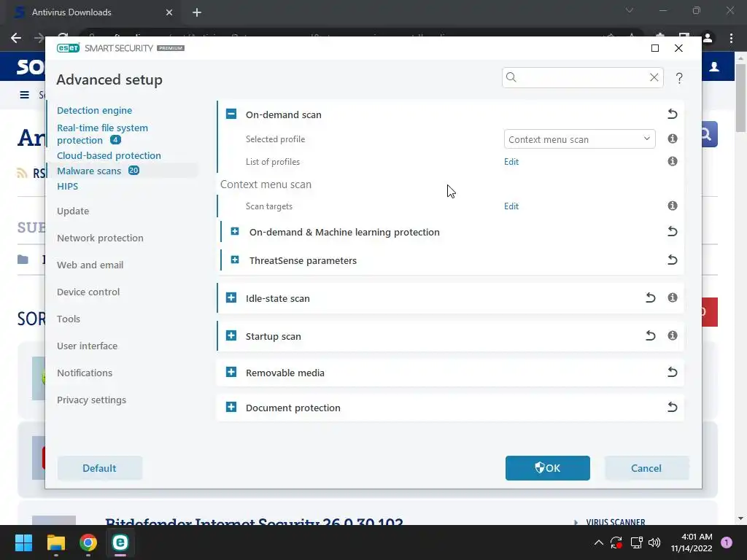The height and width of the screenshot is (560, 747).
Task: Clear the Advanced setup search box
Action: tap(654, 77)
